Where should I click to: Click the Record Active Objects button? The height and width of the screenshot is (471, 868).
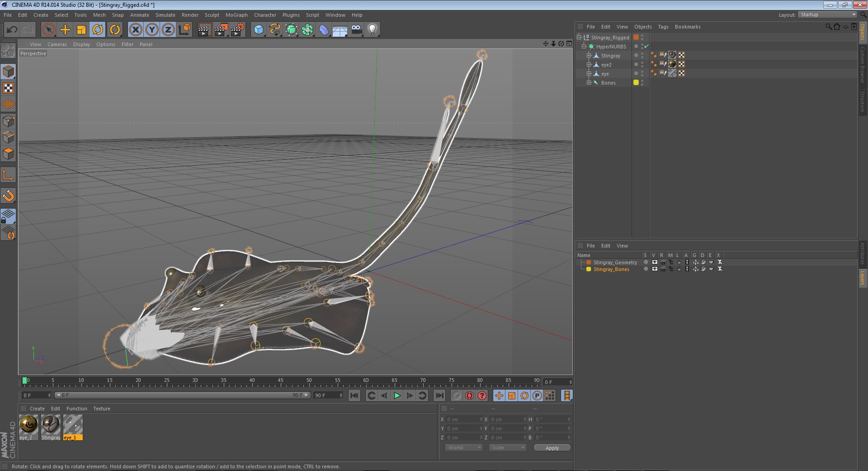point(457,395)
